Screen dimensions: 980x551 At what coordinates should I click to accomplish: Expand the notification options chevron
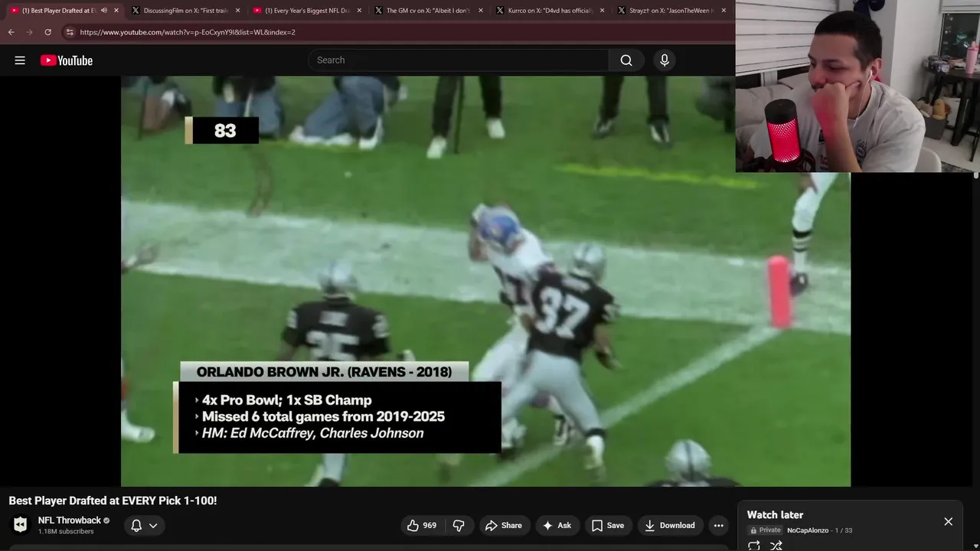point(153,525)
